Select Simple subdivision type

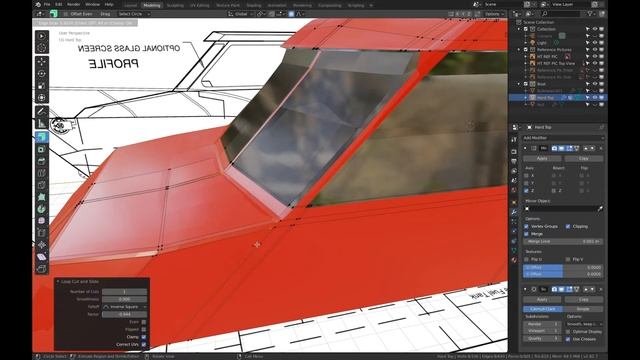coord(583,309)
